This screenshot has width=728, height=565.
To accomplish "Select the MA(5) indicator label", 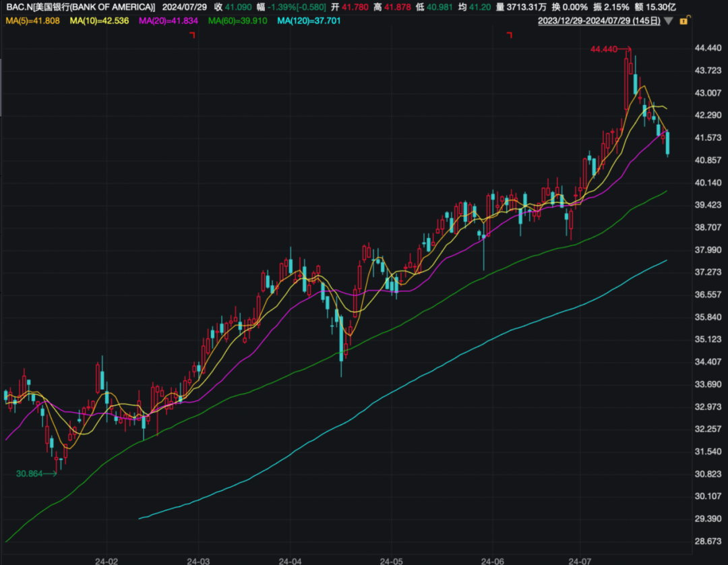I will pyautogui.click(x=33, y=21).
